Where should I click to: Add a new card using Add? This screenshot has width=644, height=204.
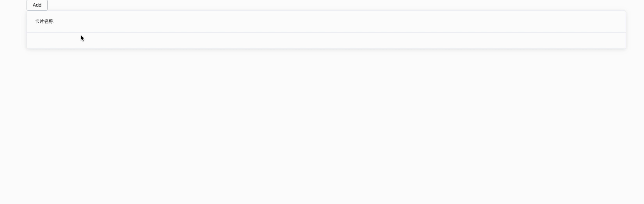[x=37, y=5]
